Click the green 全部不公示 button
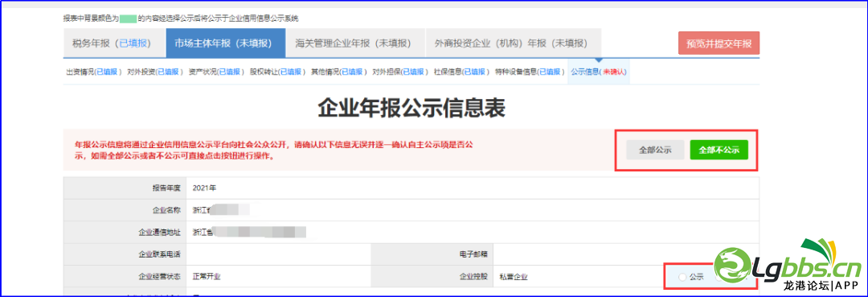Viewport: 868px width, 297px height. click(719, 151)
